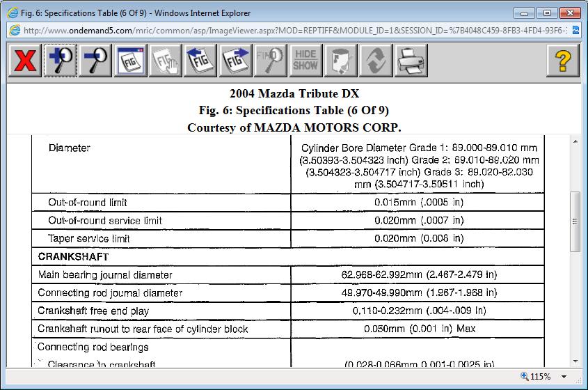Click 'Out-of-round service limit' row label
The width and height of the screenshot is (588, 390).
pos(105,221)
